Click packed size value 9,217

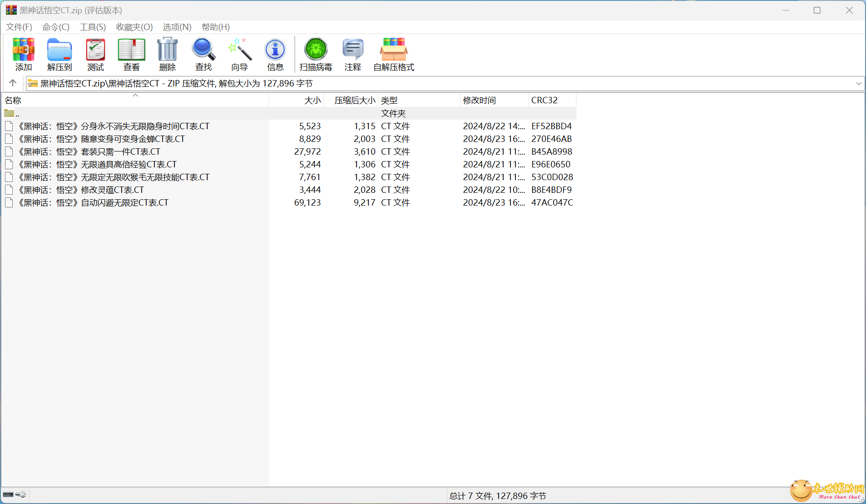365,202
